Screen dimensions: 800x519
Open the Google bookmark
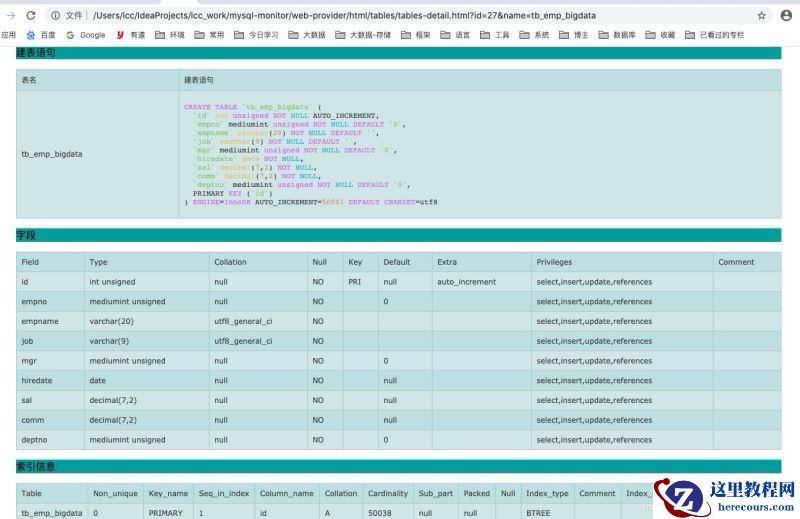coord(85,35)
